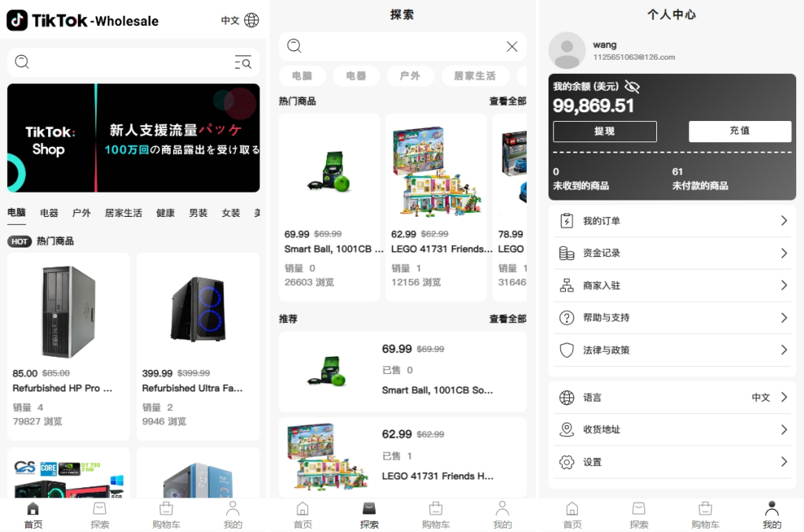Tap the 电器 chip in Explore
Screen dimensions: 804x532
[356, 76]
